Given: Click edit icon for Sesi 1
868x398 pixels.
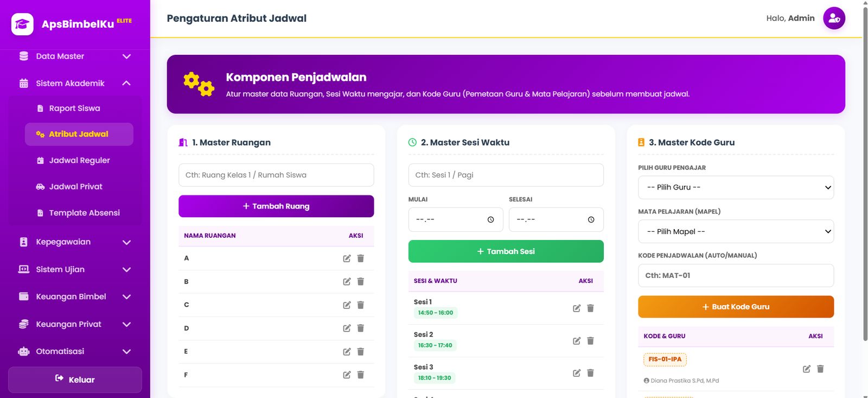Looking at the screenshot, I should click(577, 308).
